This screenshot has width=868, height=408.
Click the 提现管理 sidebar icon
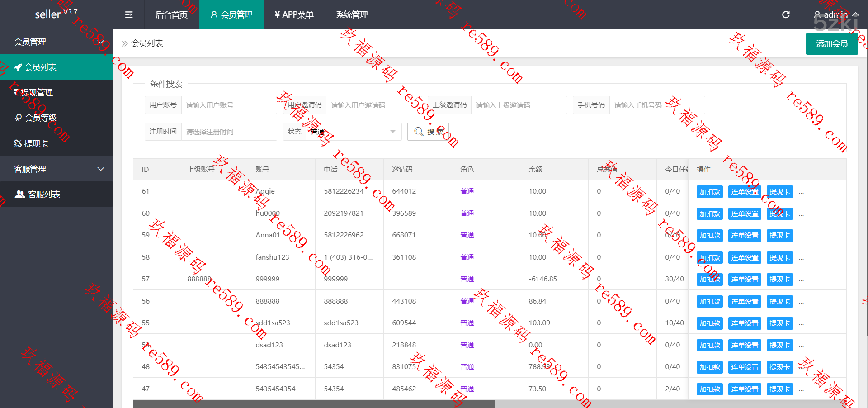[x=17, y=93]
